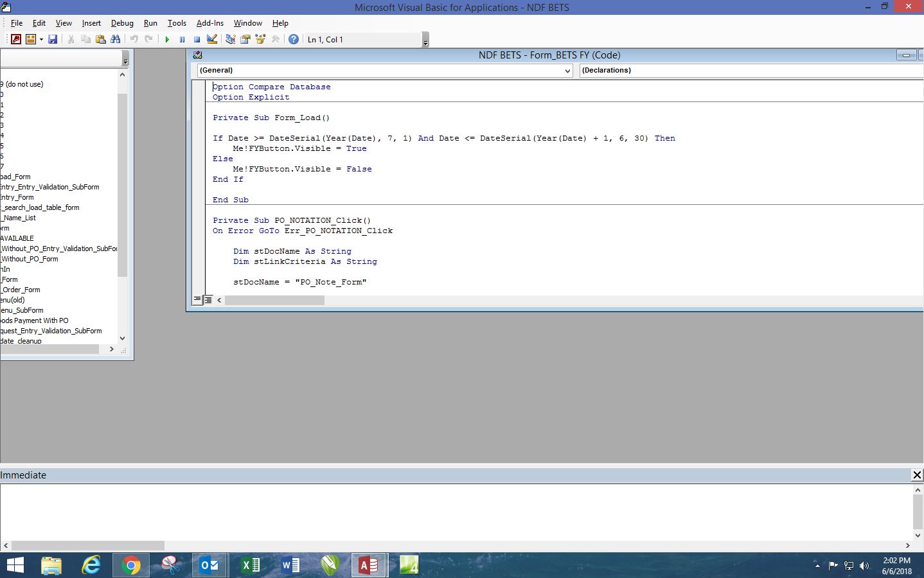Open the Object Browser toolbar icon
The image size is (924, 578).
point(260,39)
